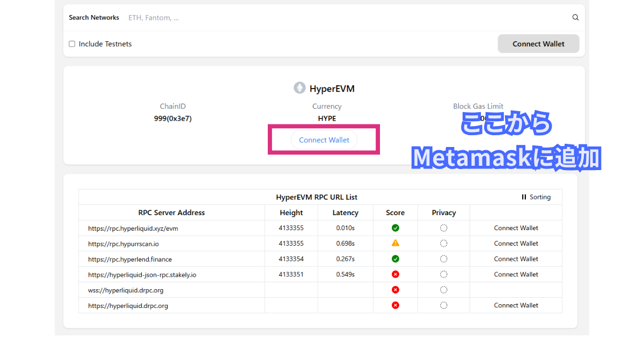Click latency value 0.010s
644x338 pixels.
(346, 228)
